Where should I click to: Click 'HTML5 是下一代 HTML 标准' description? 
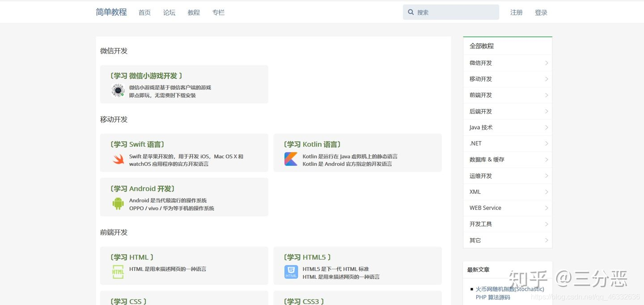point(336,269)
